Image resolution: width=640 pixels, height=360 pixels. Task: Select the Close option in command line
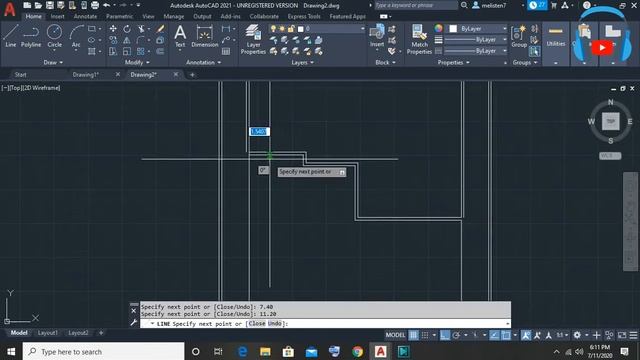[x=257, y=323]
